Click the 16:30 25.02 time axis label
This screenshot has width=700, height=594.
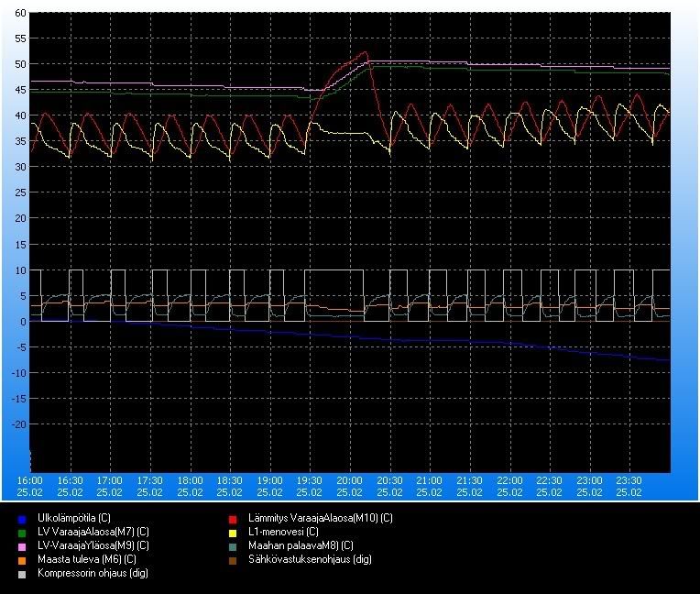click(x=70, y=487)
